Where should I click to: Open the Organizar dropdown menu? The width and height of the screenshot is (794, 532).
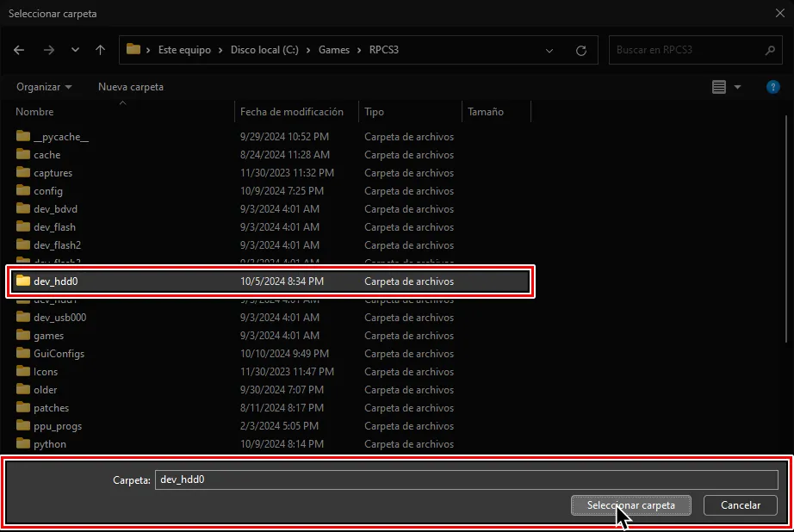tap(44, 87)
